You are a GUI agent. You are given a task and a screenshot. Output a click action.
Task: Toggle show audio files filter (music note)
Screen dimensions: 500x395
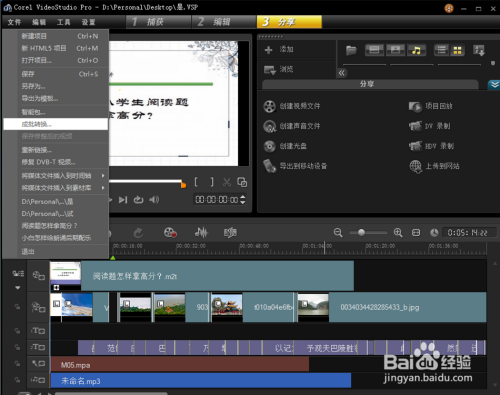[416, 50]
